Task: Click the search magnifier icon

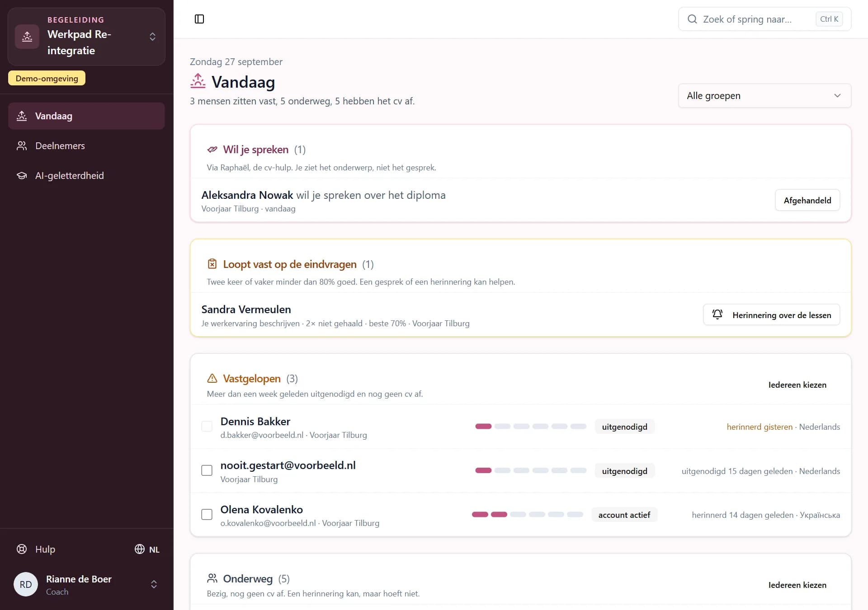Action: point(692,19)
